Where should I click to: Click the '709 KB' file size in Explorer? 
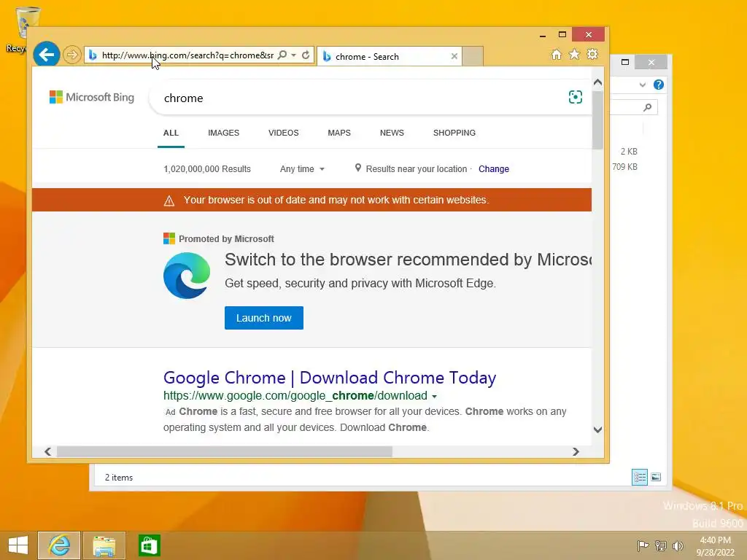point(624,167)
